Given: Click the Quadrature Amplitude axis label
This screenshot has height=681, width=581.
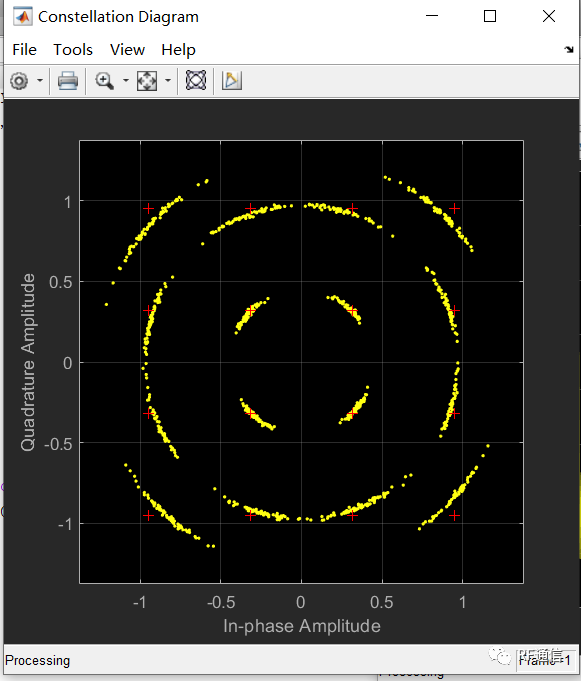Looking at the screenshot, I should point(28,363).
